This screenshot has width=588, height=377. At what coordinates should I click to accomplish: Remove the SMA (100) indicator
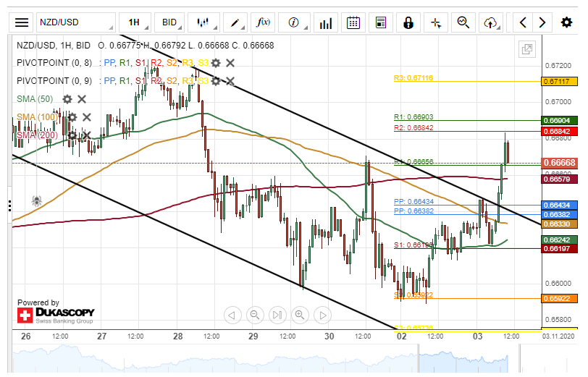point(87,117)
